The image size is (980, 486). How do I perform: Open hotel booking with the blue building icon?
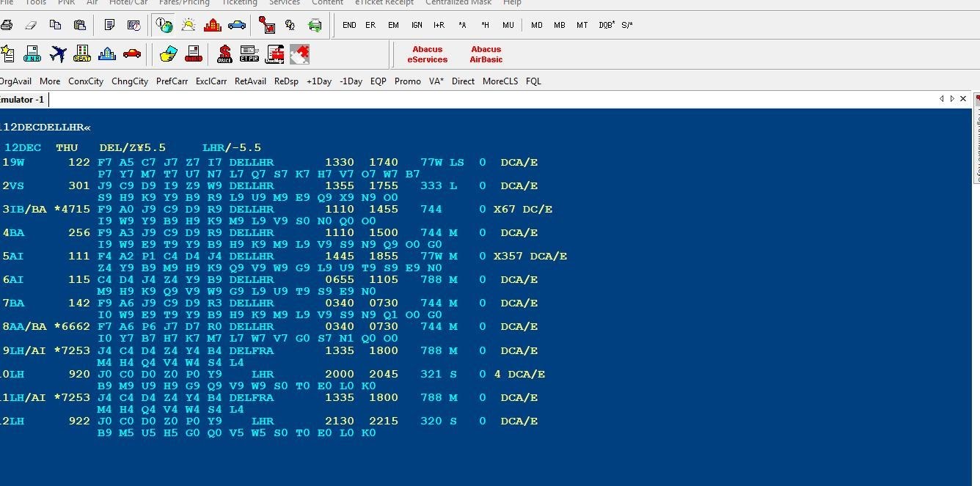click(106, 53)
